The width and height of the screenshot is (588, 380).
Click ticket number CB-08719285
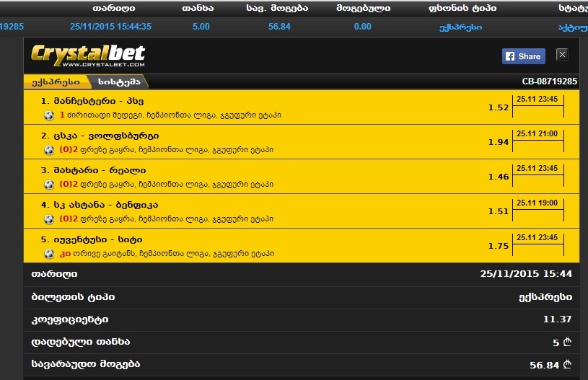click(549, 81)
